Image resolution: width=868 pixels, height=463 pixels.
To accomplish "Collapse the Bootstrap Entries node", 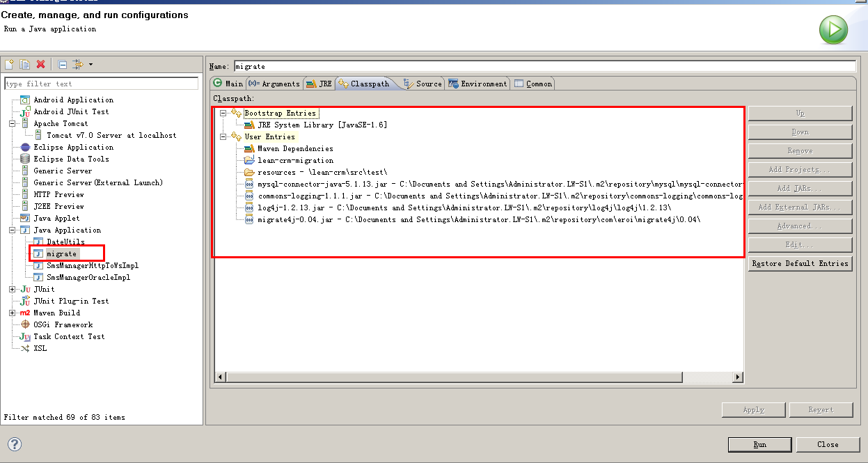I will point(223,113).
